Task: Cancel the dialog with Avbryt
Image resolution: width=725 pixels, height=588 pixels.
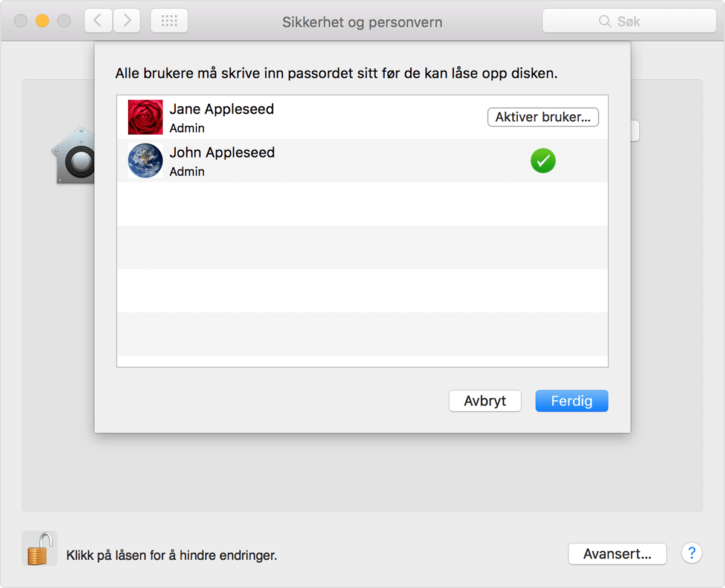Action: click(485, 401)
